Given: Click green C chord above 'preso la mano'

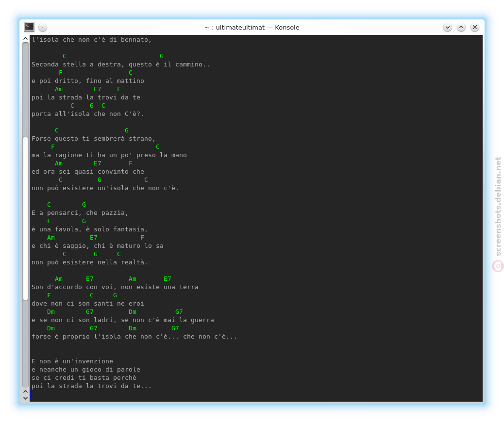Looking at the screenshot, I should pyautogui.click(x=158, y=147).
